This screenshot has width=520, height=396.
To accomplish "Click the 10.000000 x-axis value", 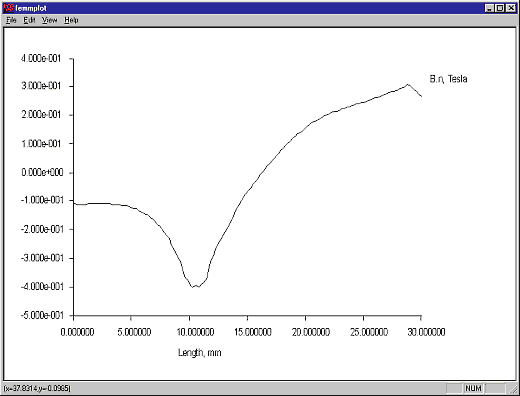I will 195,332.
